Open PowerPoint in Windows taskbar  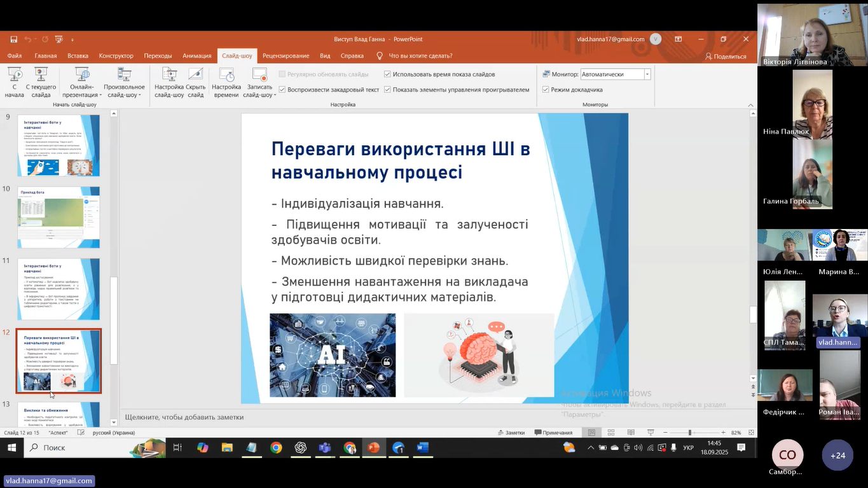pyautogui.click(x=373, y=448)
